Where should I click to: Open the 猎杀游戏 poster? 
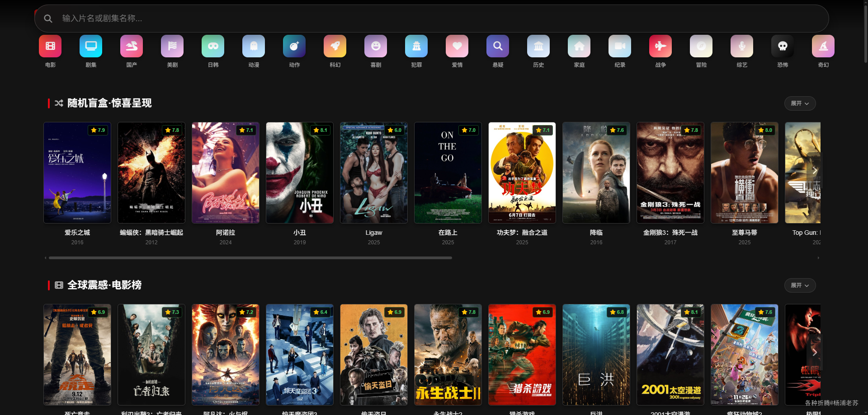click(522, 354)
